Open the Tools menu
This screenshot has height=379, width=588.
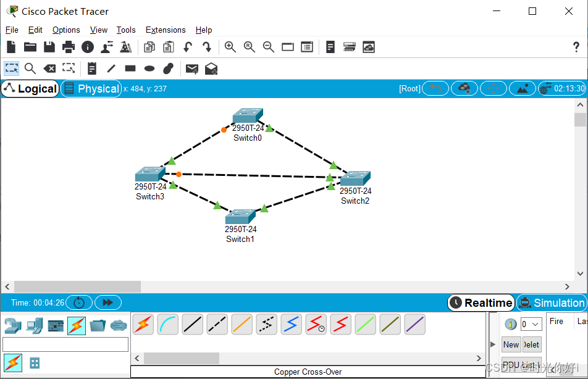pyautogui.click(x=125, y=30)
